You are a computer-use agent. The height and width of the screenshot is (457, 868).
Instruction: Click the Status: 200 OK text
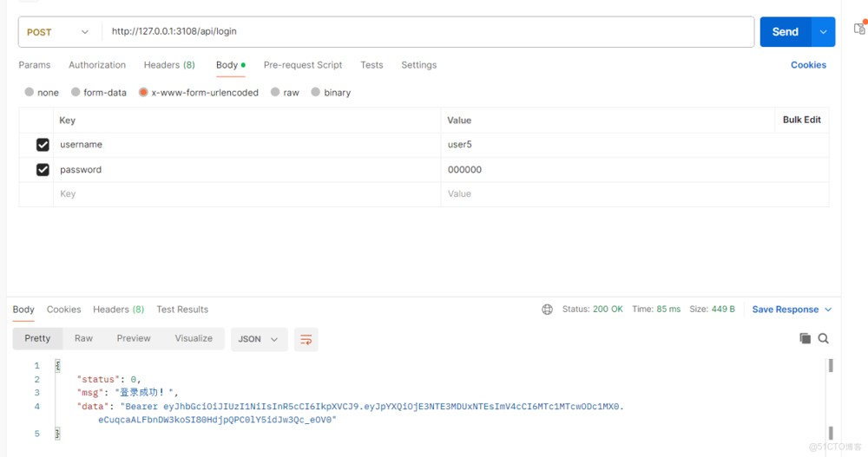coord(592,309)
